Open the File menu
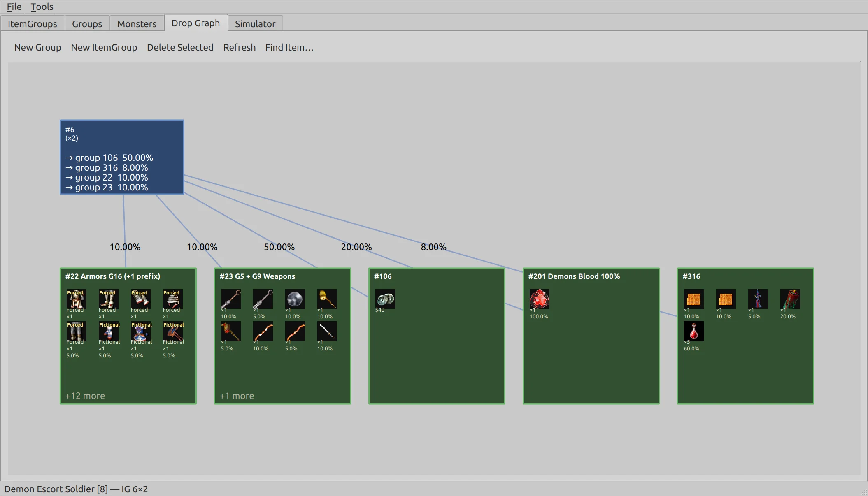Viewport: 868px width, 496px height. (x=14, y=7)
